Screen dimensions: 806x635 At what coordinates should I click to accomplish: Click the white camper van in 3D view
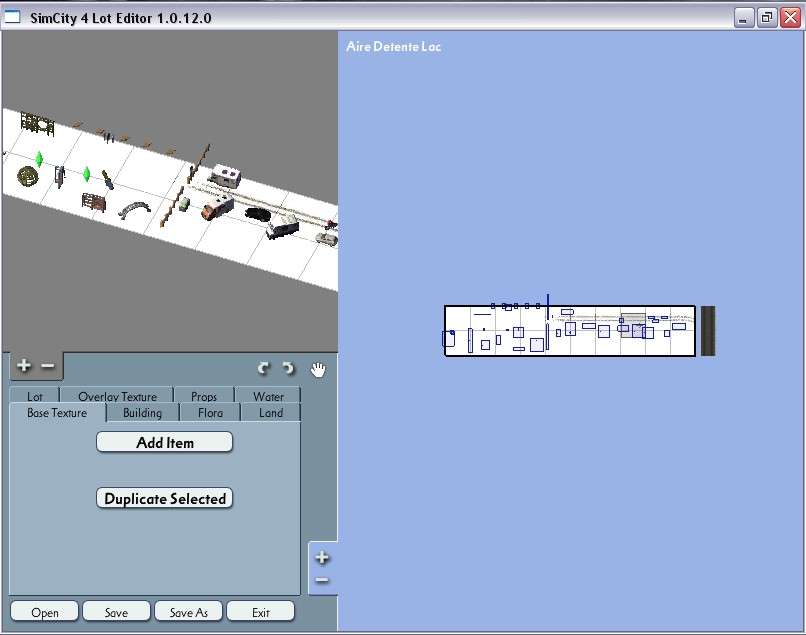click(225, 176)
